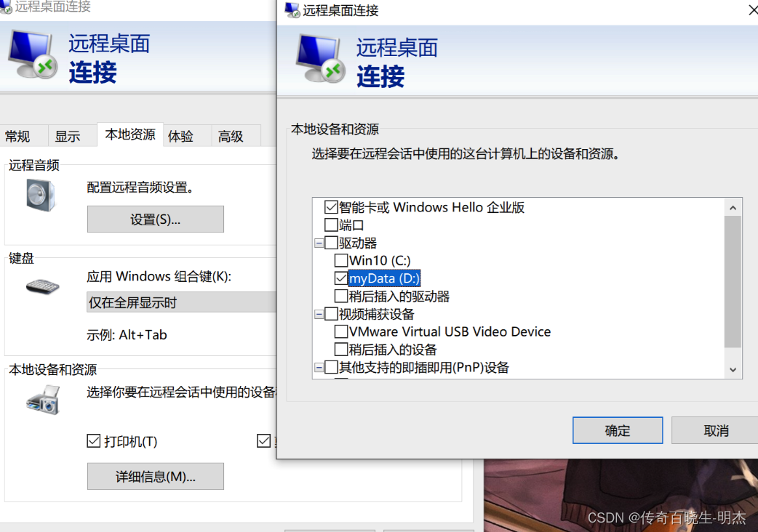The image size is (758, 532).
Task: Select the myData (D:) label text
Action: [x=384, y=278]
